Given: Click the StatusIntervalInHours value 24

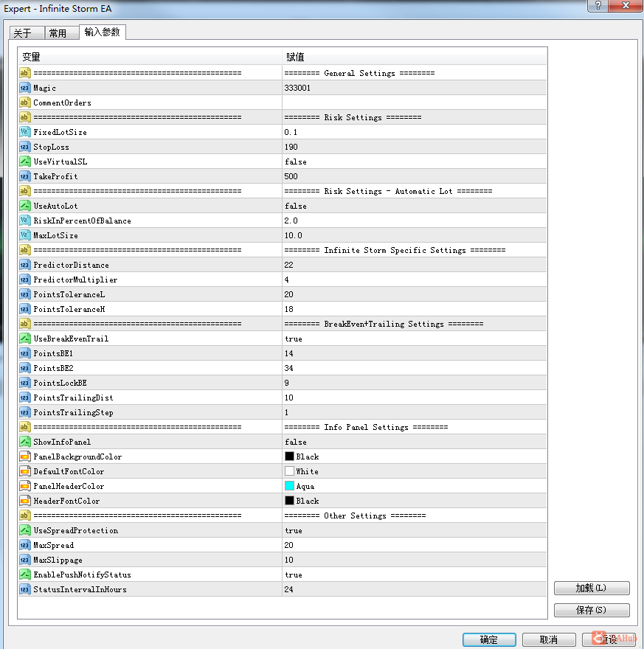Looking at the screenshot, I should point(288,589).
